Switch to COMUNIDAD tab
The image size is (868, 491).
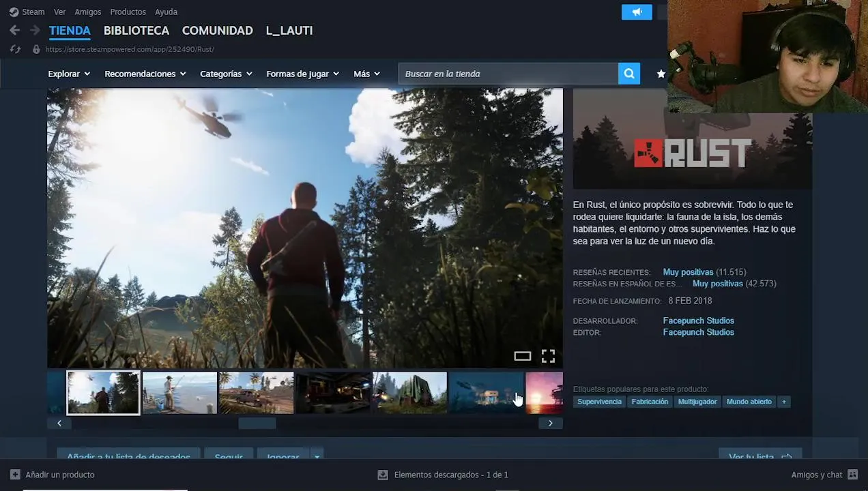tap(218, 31)
